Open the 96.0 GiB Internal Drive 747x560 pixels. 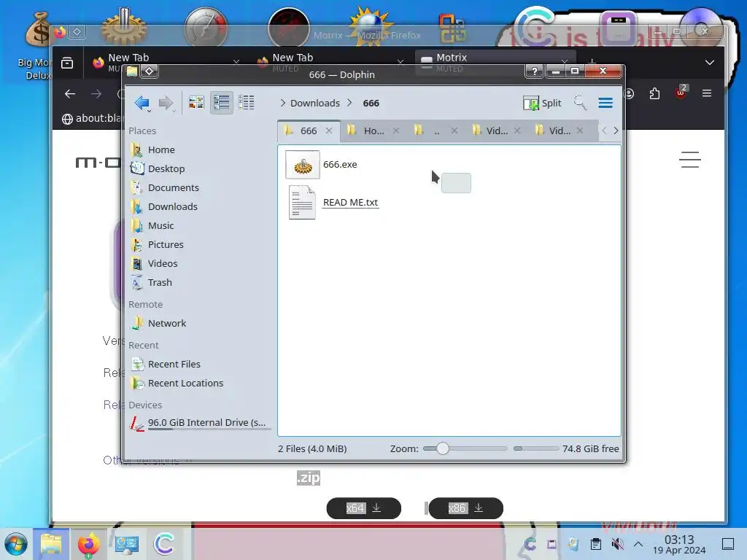(x=200, y=423)
